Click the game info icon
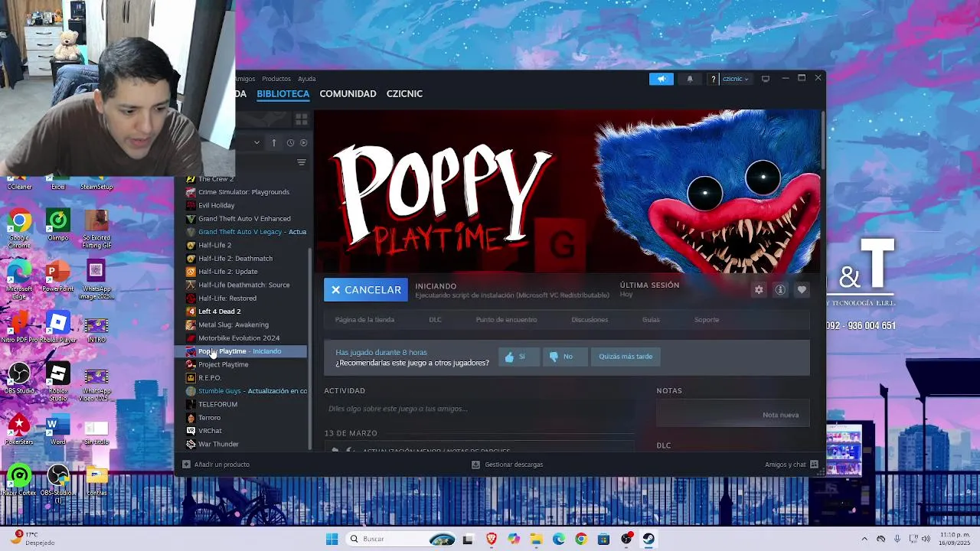Screen dimensions: 980x551 [780, 290]
